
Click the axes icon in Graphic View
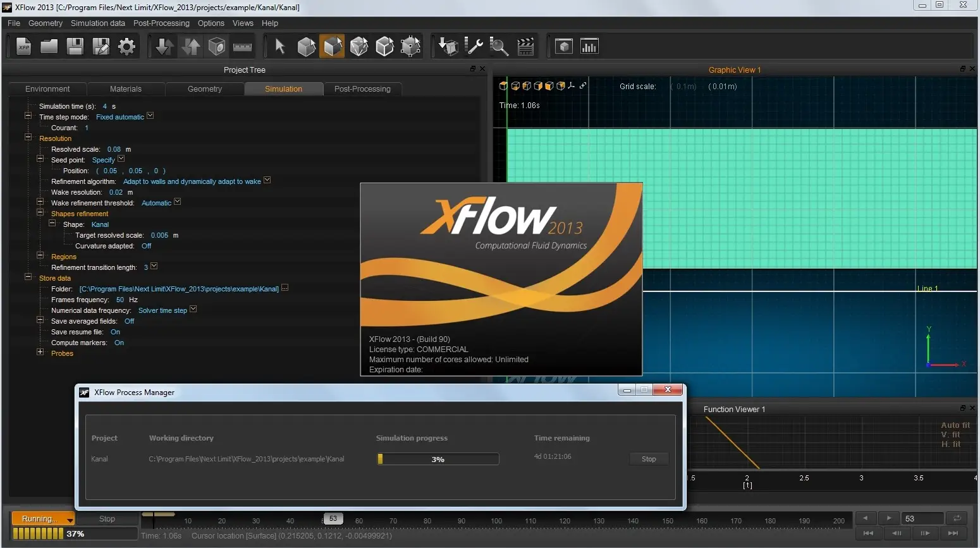[x=572, y=86]
